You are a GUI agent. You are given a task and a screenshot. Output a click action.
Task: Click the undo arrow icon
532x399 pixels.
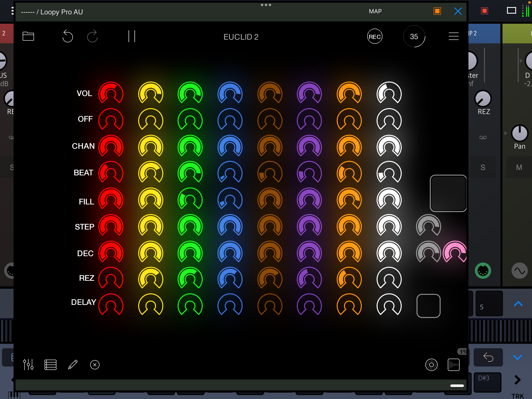[x=67, y=36]
